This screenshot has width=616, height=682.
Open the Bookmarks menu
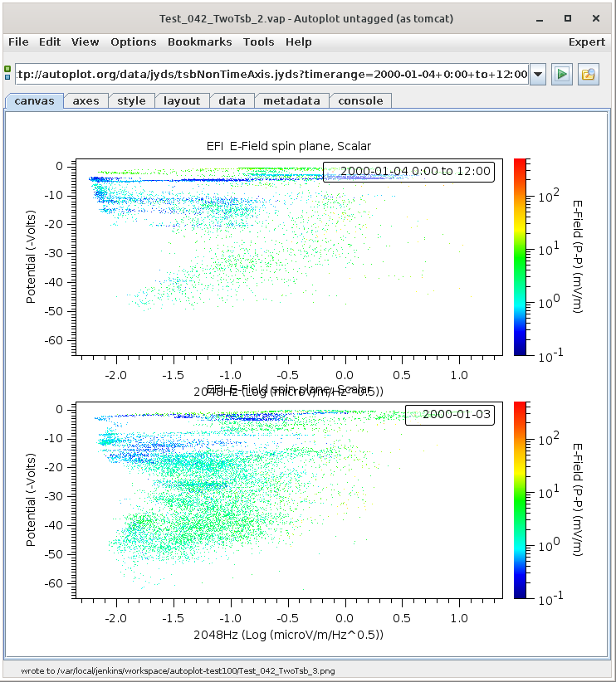click(199, 41)
